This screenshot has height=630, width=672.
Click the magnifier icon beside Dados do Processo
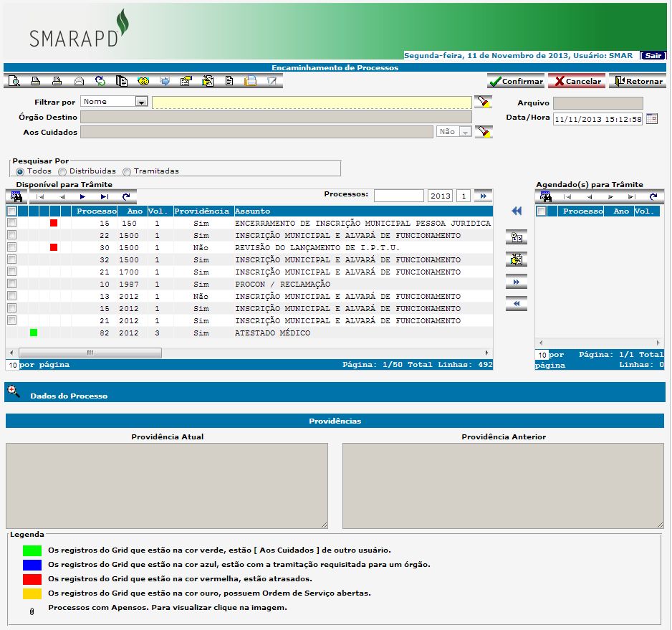tap(14, 391)
